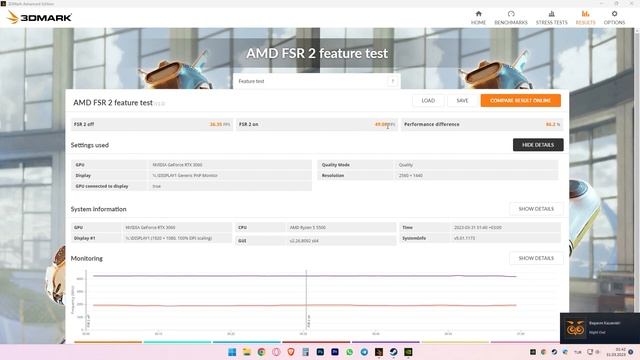Click the SystemInfo version value

point(464,238)
